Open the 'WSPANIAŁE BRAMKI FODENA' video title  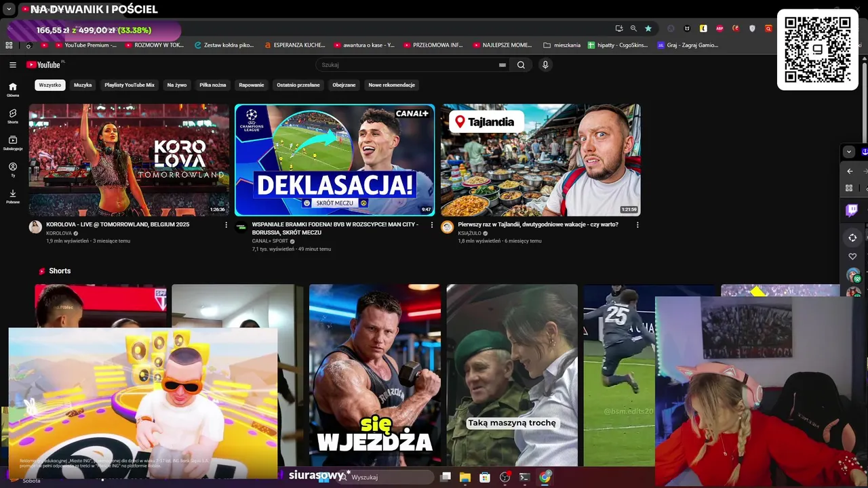coord(335,228)
